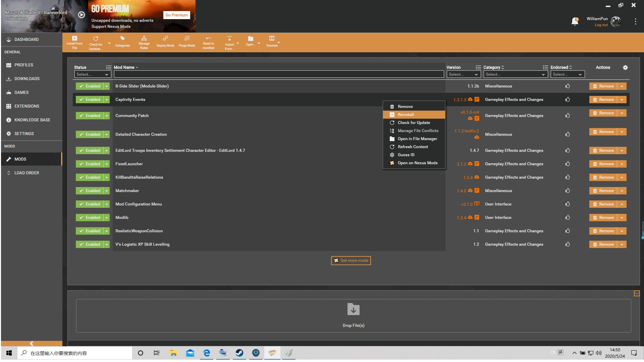This screenshot has height=362, width=644.
Task: Remove the Community Patch mod
Action: click(x=603, y=113)
